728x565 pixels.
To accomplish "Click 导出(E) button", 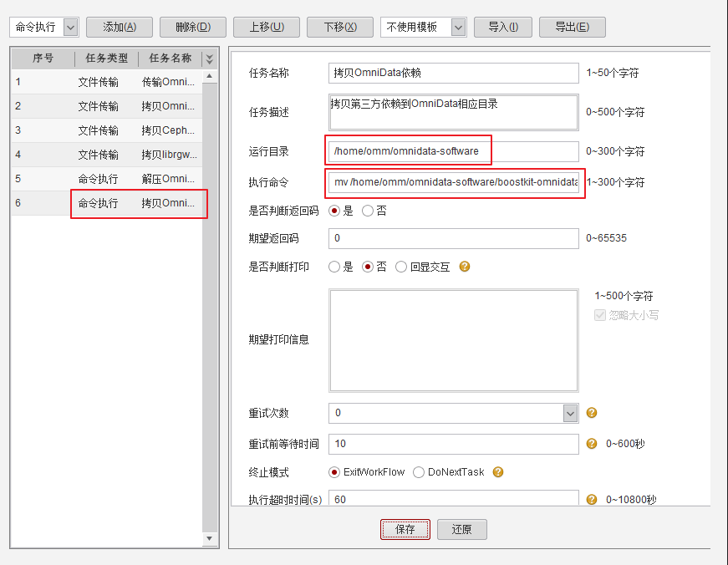I will pyautogui.click(x=572, y=27).
